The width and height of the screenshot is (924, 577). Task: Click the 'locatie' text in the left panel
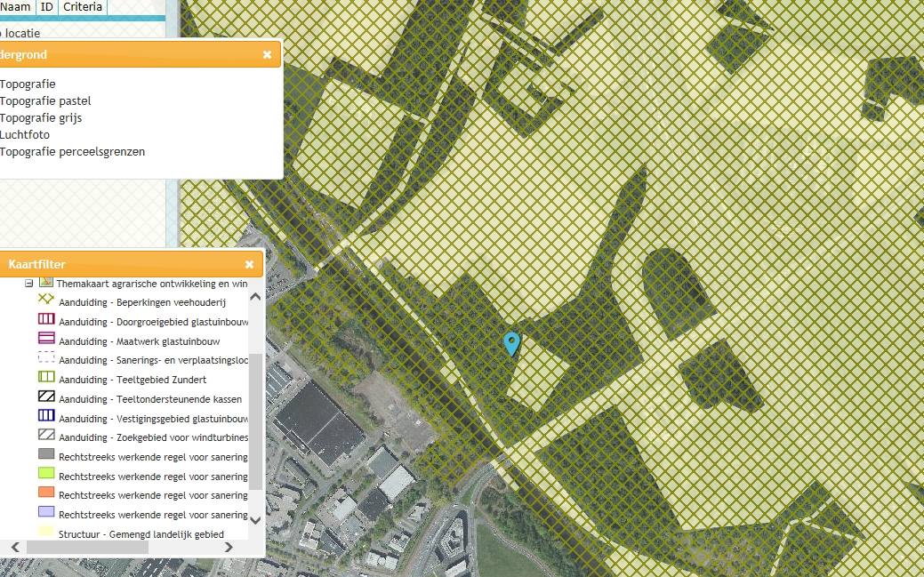point(22,34)
